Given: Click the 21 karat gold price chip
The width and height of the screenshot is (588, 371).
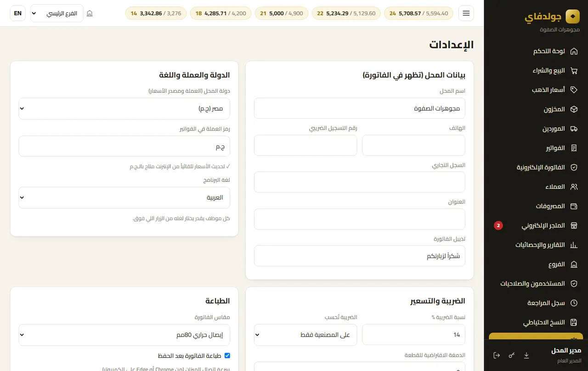Looking at the screenshot, I should pos(281,13).
